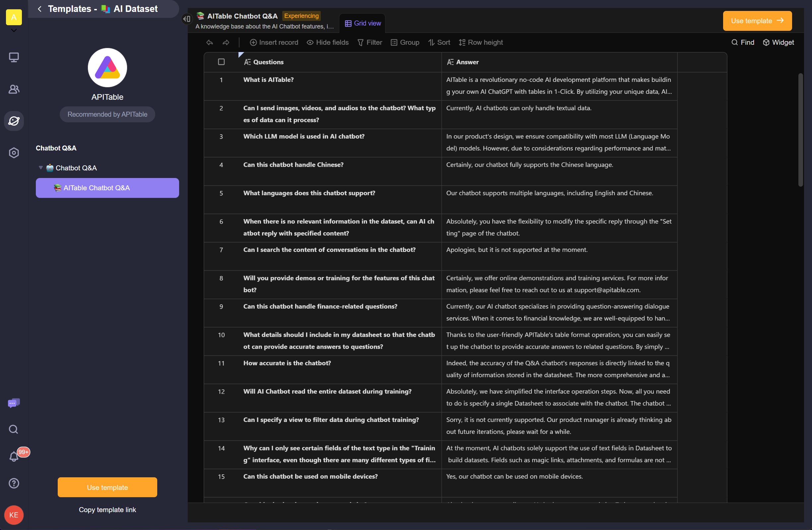This screenshot has width=812, height=530.
Task: Click the Answer column header
Action: [559, 62]
